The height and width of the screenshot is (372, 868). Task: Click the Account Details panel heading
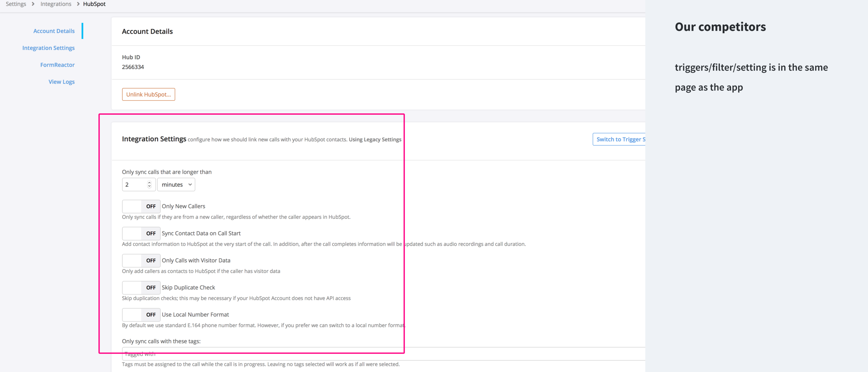coord(147,32)
